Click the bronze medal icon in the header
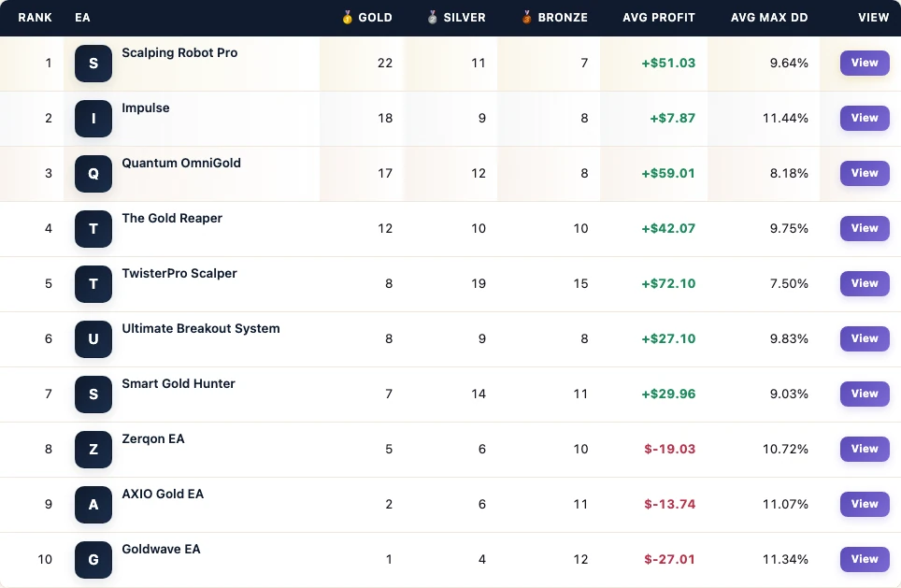 [x=526, y=17]
